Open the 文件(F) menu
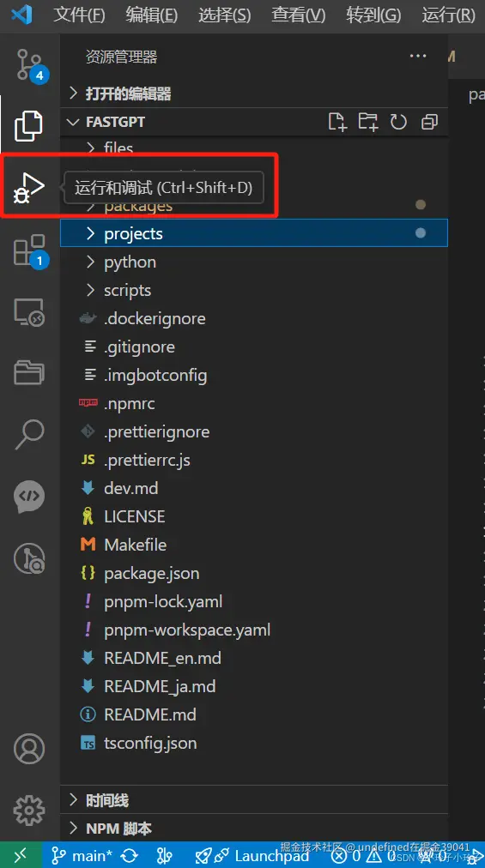Screen dimensions: 485x868 pyautogui.click(x=79, y=15)
